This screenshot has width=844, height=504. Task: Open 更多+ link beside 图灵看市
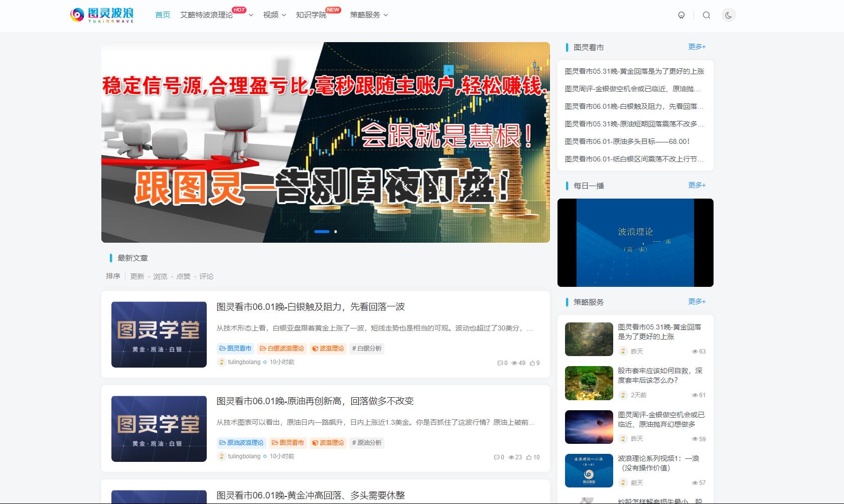click(x=696, y=47)
